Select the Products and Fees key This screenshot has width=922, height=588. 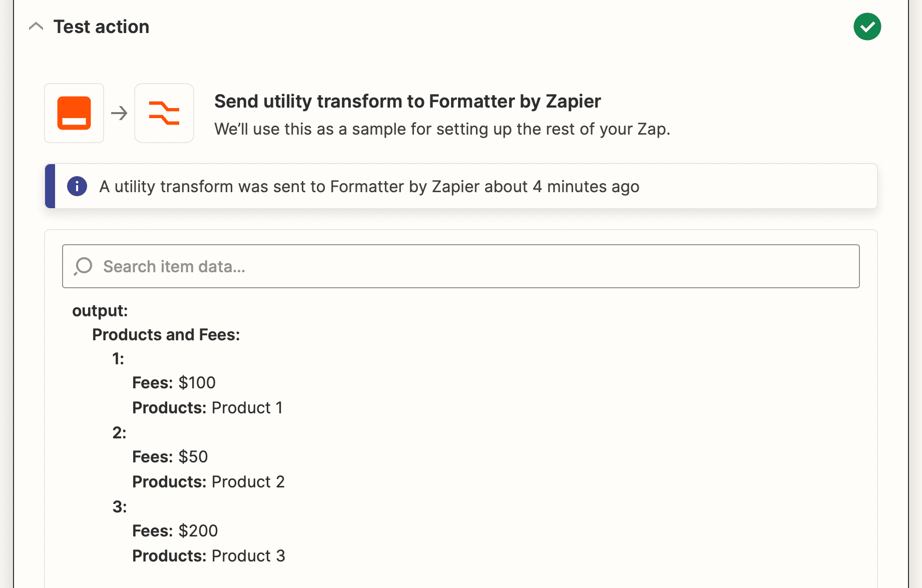166,335
